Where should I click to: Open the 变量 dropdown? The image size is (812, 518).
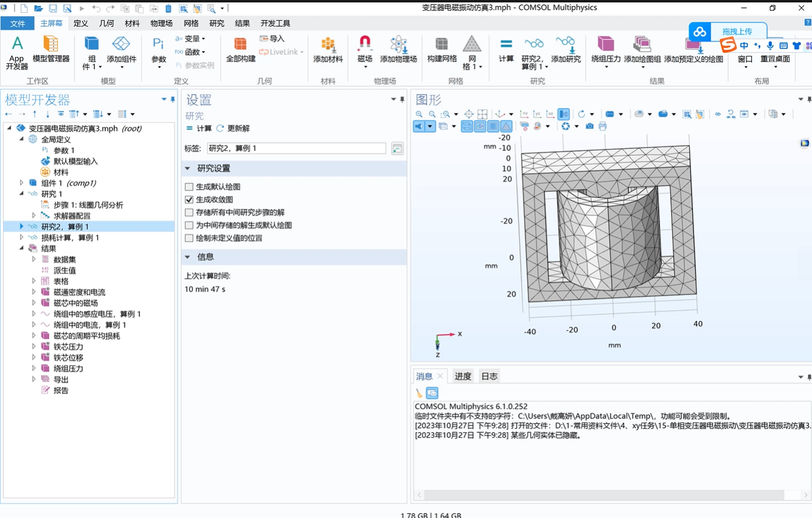[x=190, y=38]
